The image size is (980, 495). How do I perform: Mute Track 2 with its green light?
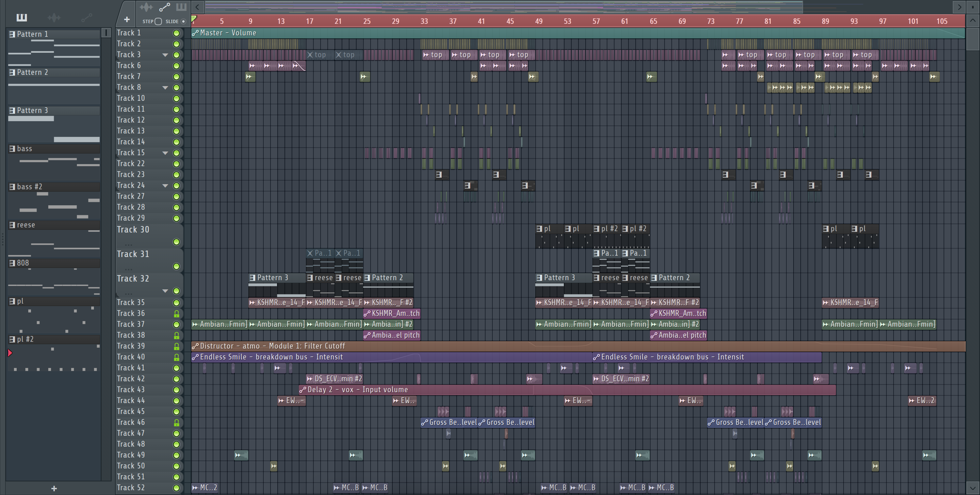tap(176, 44)
